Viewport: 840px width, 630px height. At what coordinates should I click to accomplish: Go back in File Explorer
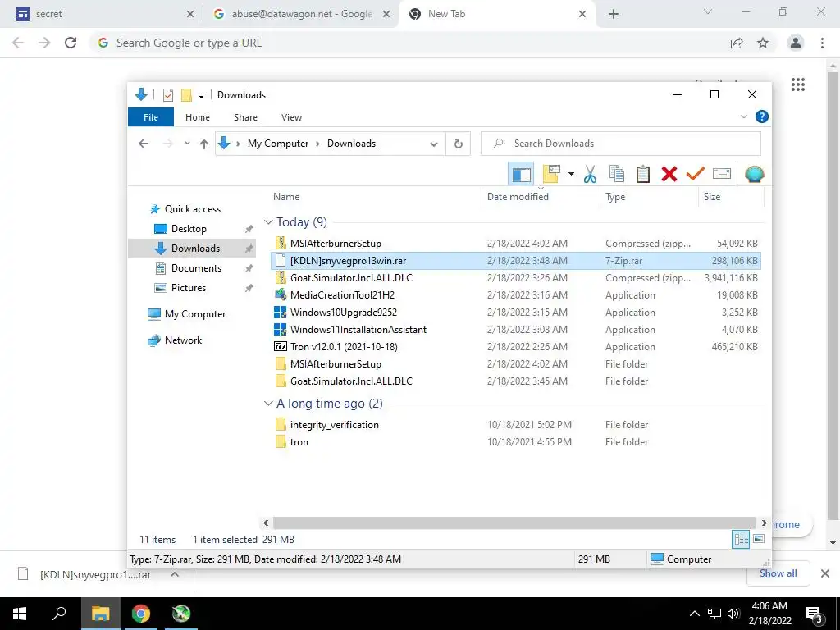click(143, 144)
